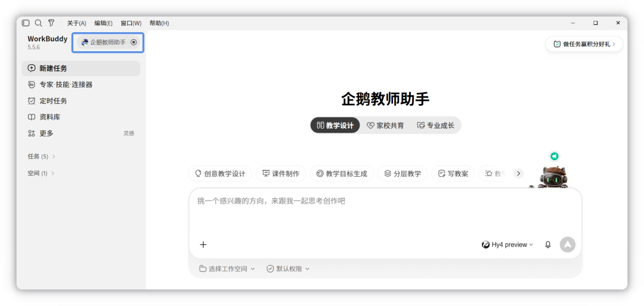This screenshot has width=644, height=306.
Task: Maximize the WorkBuddy window
Action: (596, 23)
